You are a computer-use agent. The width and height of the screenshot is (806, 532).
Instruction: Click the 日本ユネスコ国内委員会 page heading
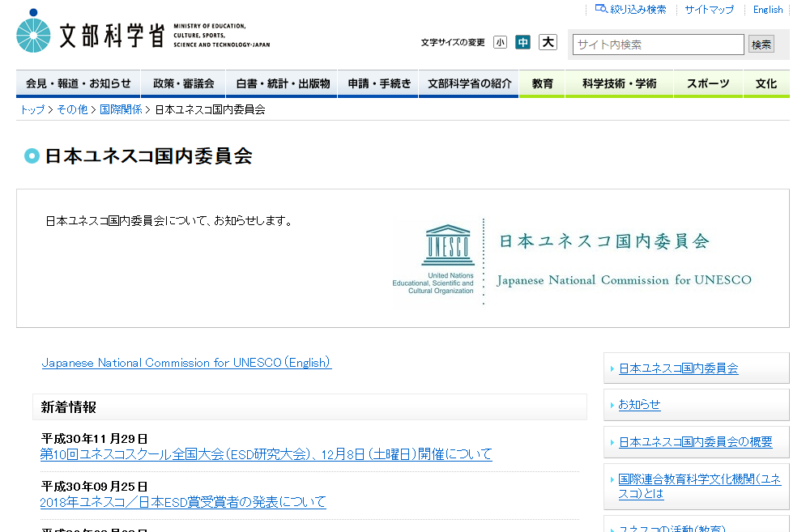coord(149,156)
